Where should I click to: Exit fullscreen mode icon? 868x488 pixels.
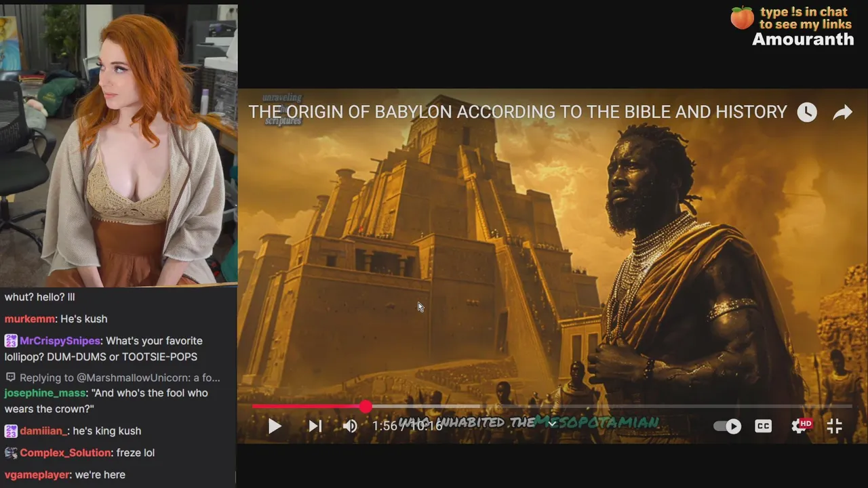pyautogui.click(x=835, y=426)
